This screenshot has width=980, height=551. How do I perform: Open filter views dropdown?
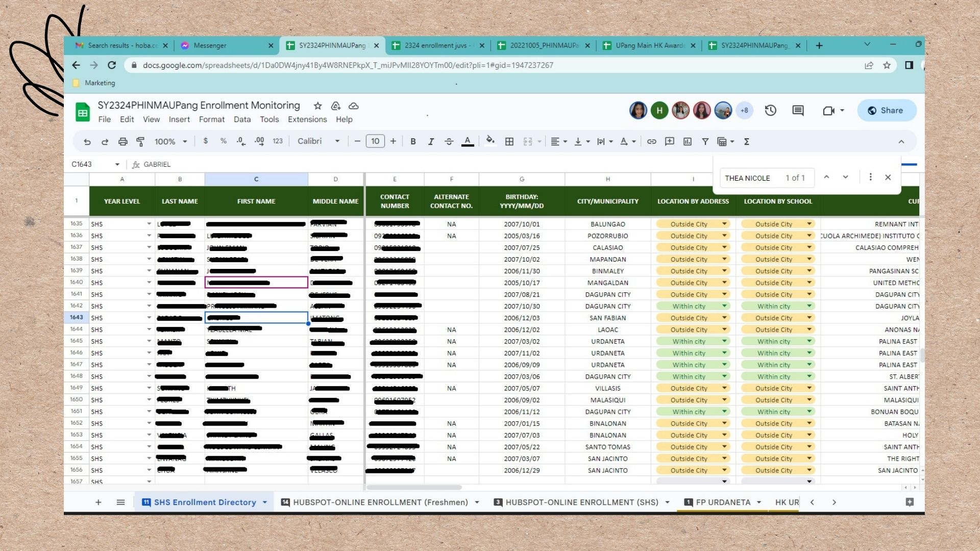click(726, 141)
